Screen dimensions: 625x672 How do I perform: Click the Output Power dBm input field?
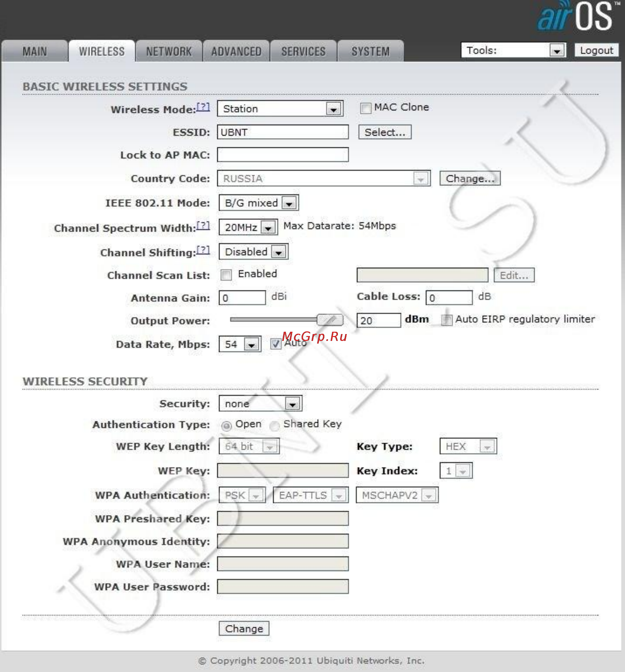click(x=379, y=320)
